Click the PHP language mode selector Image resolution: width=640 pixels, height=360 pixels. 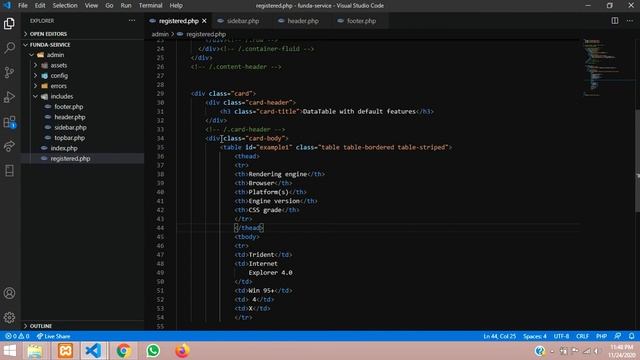click(601, 336)
